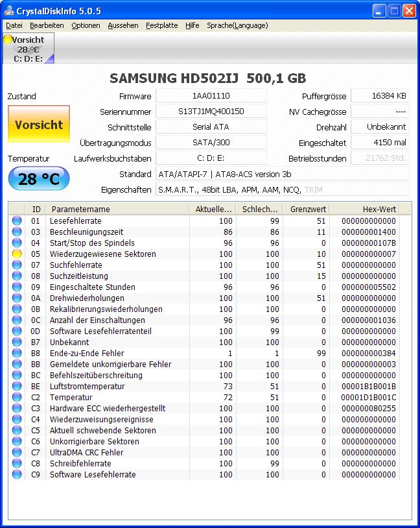
Task: Click the CrystalDiskInfo title bar icon
Action: click(9, 11)
